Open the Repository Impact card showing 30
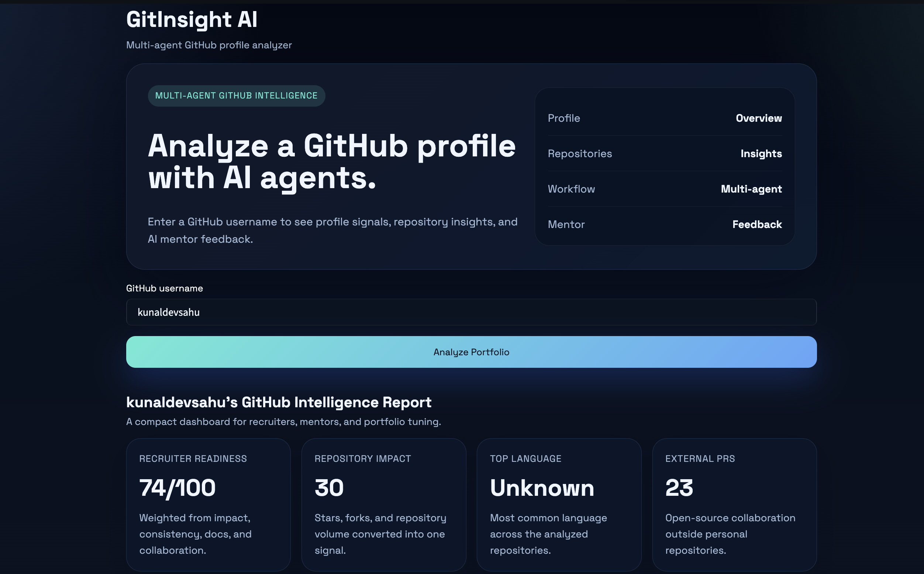The image size is (924, 574). click(x=383, y=505)
